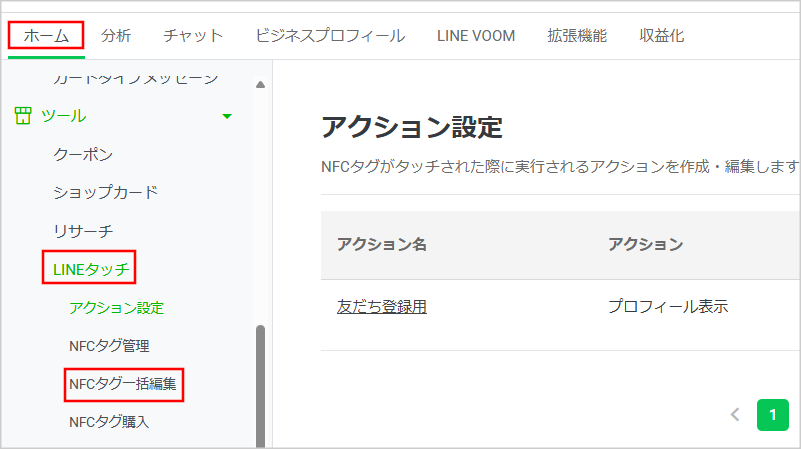Open NFCタグ管理 submenu item
The width and height of the screenshot is (801, 449).
109,346
